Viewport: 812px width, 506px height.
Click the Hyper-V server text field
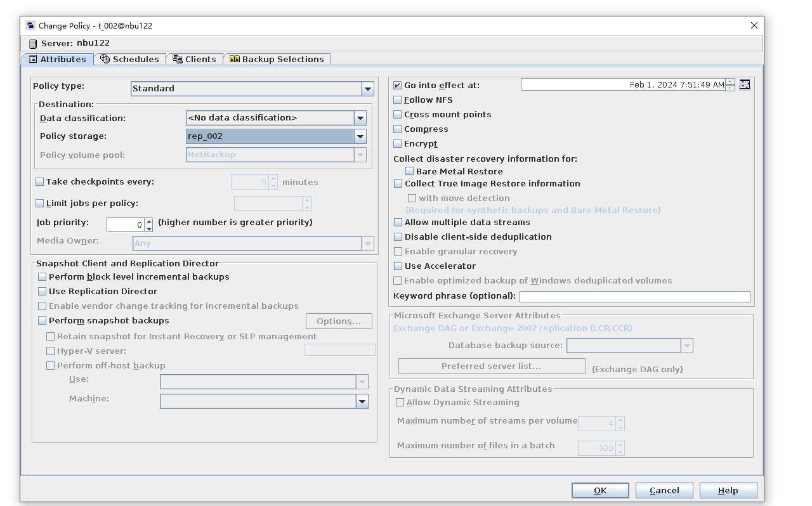[340, 349]
